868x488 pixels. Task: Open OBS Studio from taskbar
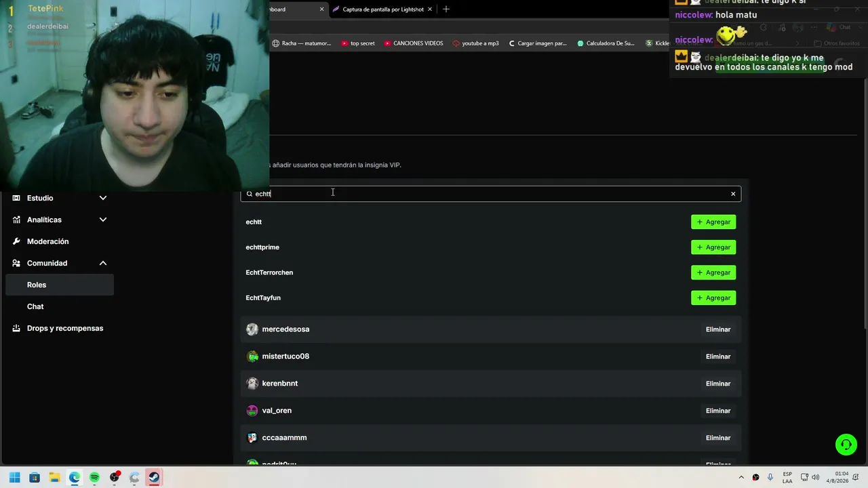tap(115, 477)
